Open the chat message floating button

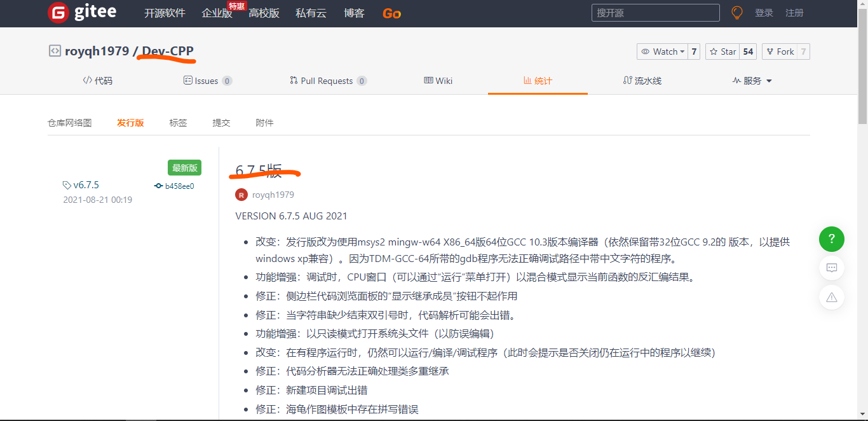pos(832,268)
